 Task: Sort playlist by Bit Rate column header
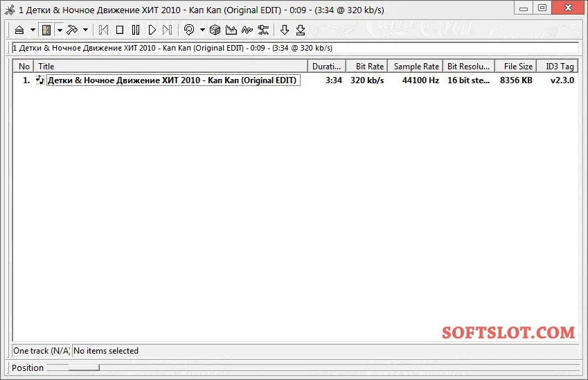(x=367, y=67)
